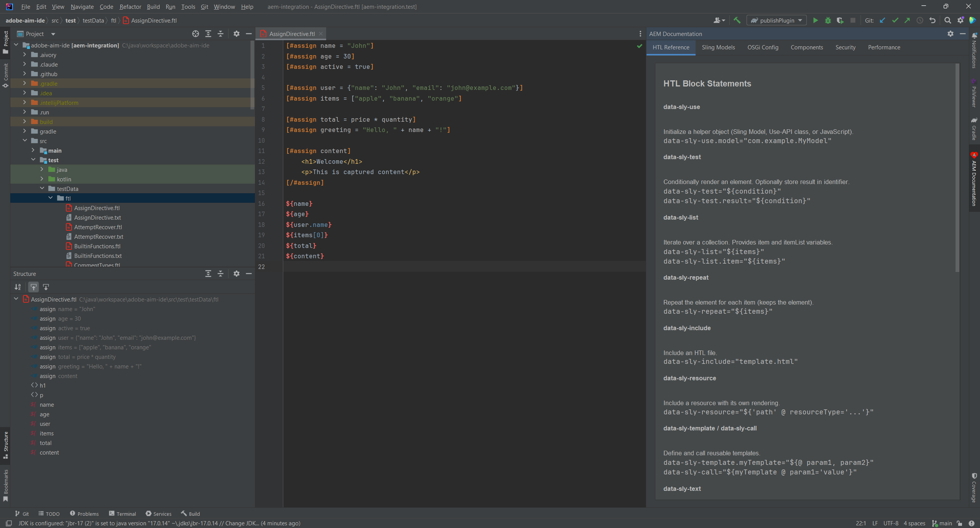Open AEM Documentation panel settings gear
980x528 pixels.
[x=951, y=34]
